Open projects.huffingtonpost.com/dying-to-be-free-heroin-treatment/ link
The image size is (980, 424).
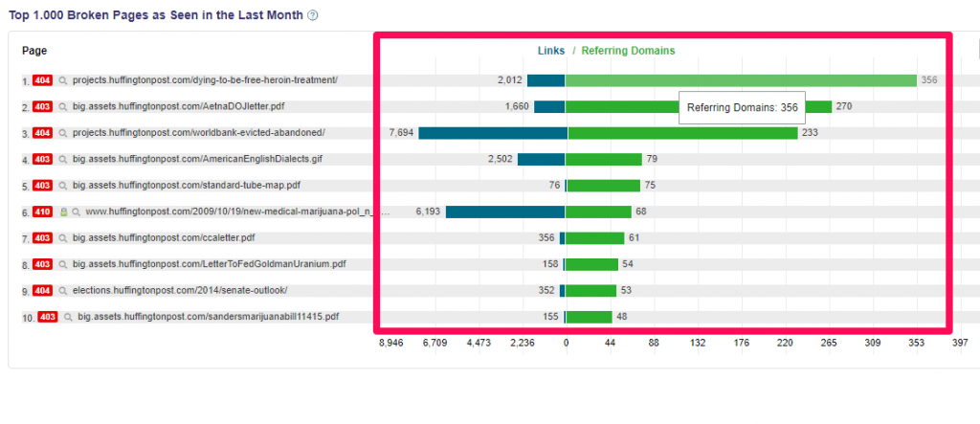205,80
